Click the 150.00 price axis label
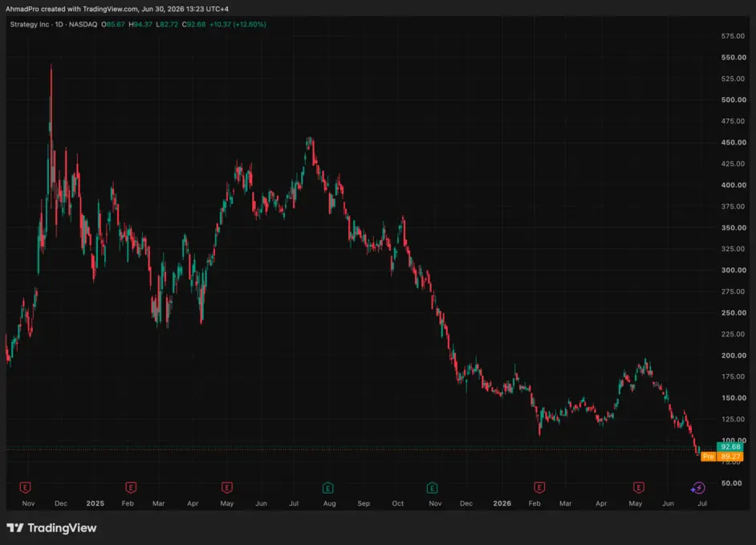 click(734, 398)
